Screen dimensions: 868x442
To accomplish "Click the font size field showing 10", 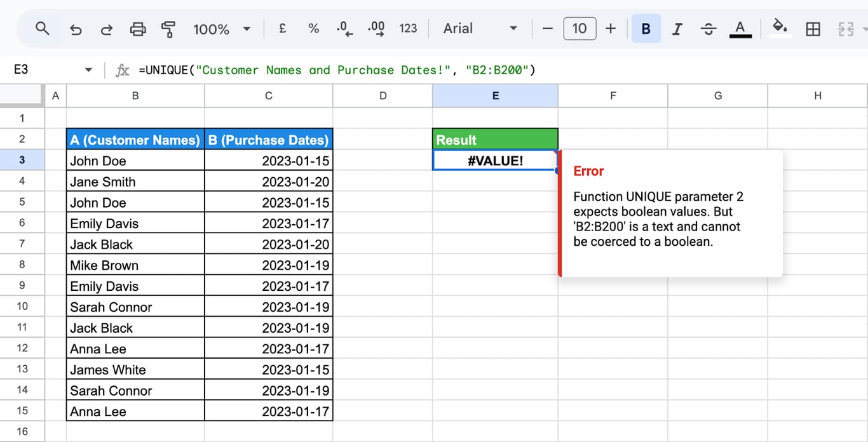I will point(580,29).
